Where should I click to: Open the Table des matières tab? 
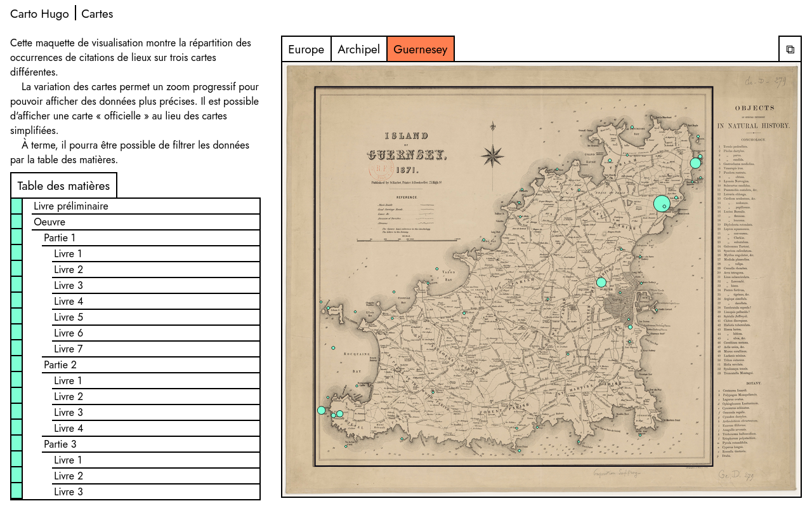[63, 185]
